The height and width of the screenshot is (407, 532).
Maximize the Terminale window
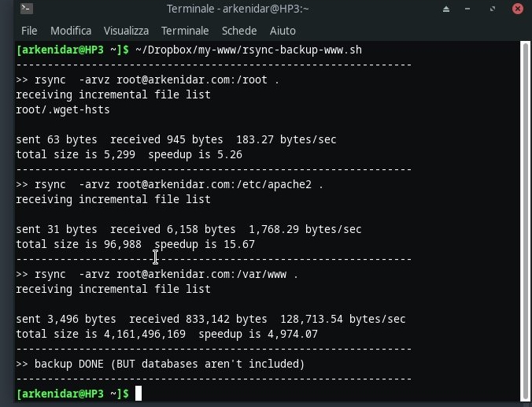tap(493, 9)
